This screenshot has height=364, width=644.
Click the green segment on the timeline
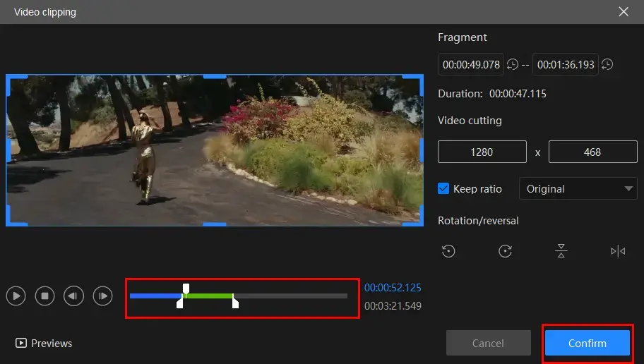point(209,296)
